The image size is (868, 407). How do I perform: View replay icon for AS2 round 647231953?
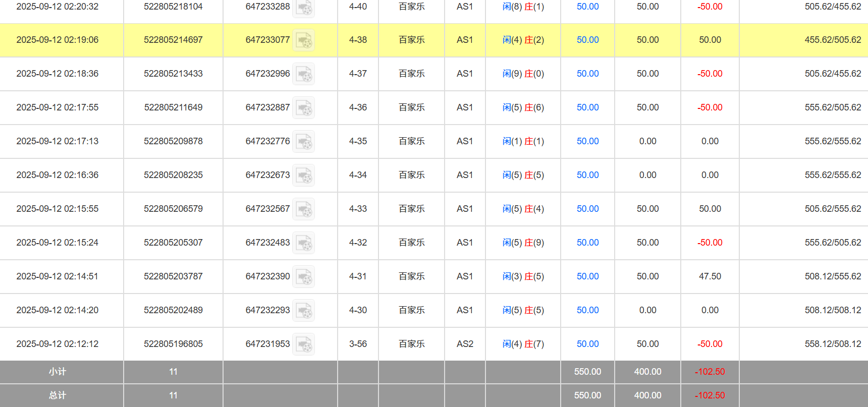click(304, 344)
